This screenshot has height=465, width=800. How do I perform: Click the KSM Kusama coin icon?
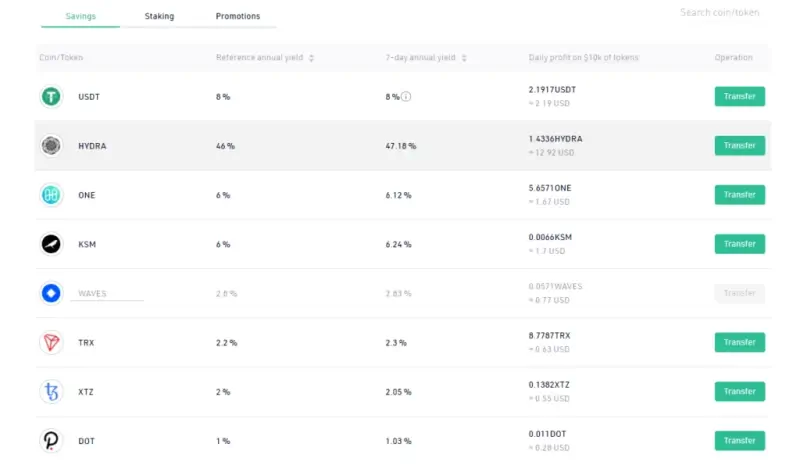51,244
